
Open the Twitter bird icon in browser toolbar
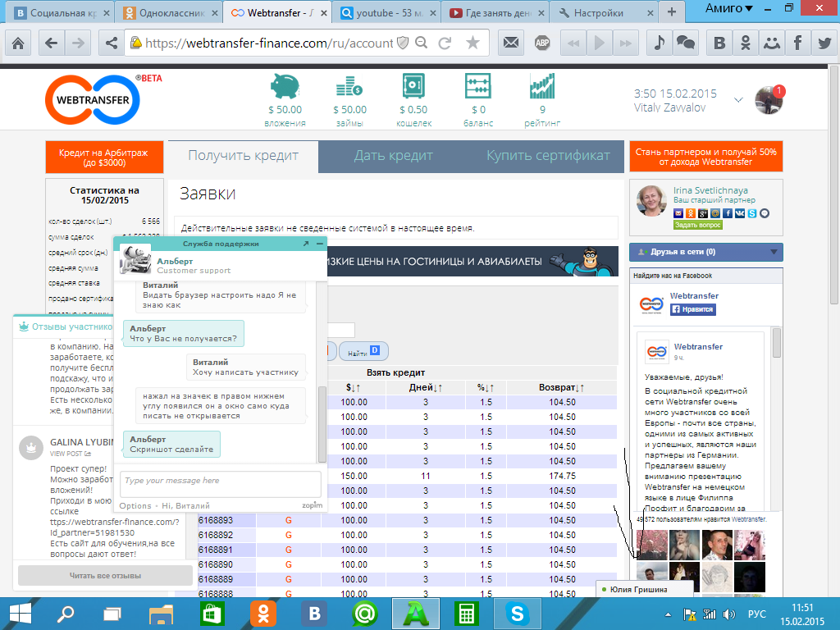pos(824,43)
